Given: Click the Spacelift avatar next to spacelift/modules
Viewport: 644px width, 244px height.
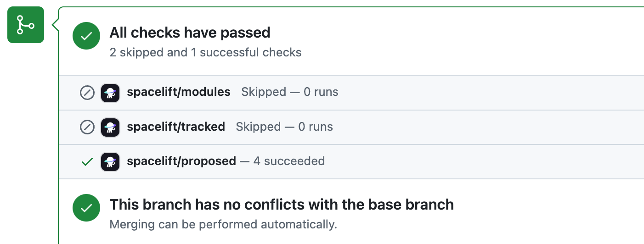Looking at the screenshot, I should click(x=110, y=93).
